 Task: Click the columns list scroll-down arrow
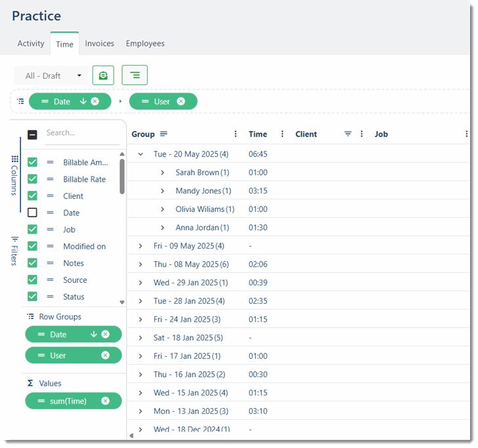pos(122,302)
